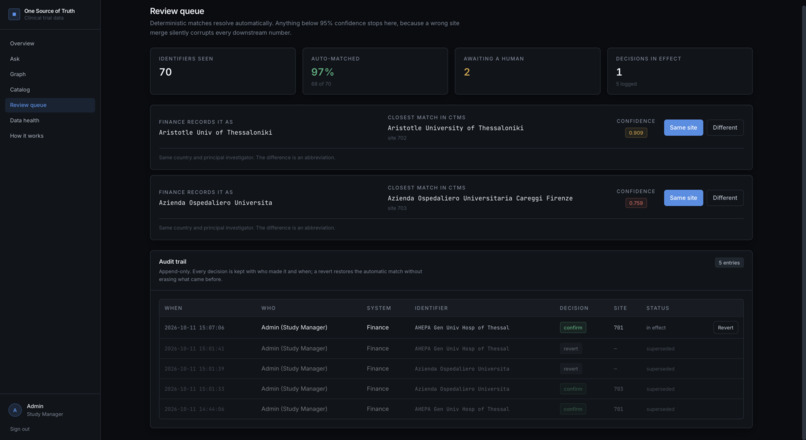Open the Catalog section
This screenshot has height=440, width=806.
click(x=50, y=90)
